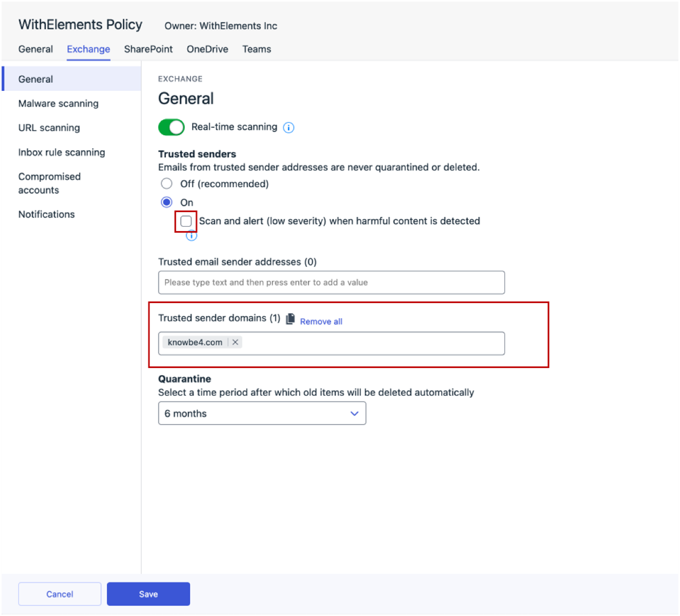Switch to the Exchange tab

89,49
